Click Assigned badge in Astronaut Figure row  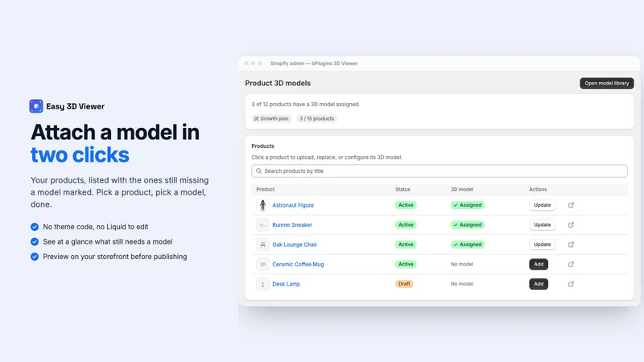click(468, 205)
